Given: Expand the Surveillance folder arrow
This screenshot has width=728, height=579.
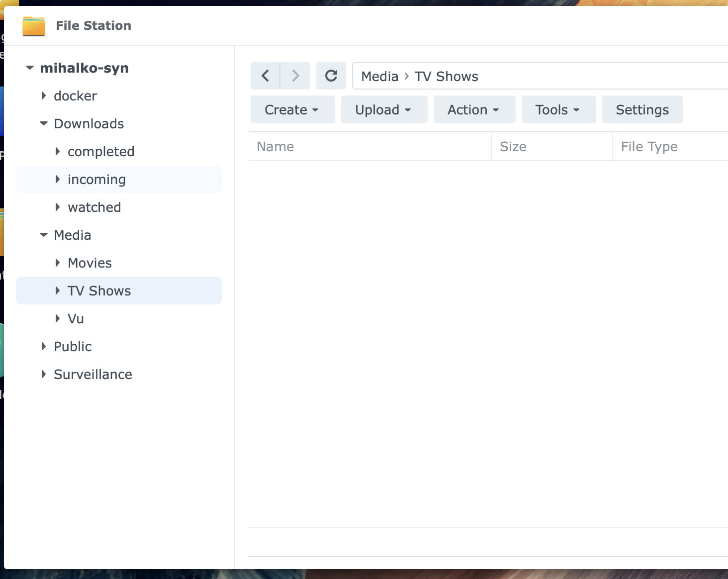Looking at the screenshot, I should [x=44, y=374].
